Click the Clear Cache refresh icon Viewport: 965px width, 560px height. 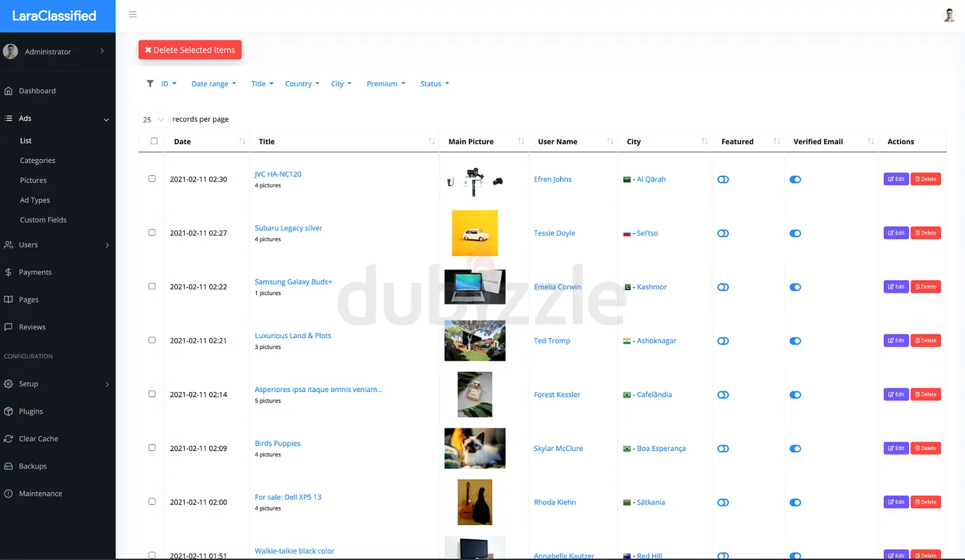coord(8,439)
